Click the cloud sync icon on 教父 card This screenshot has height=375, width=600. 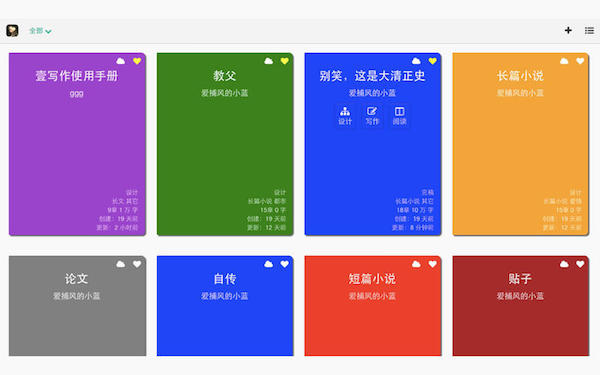point(269,61)
